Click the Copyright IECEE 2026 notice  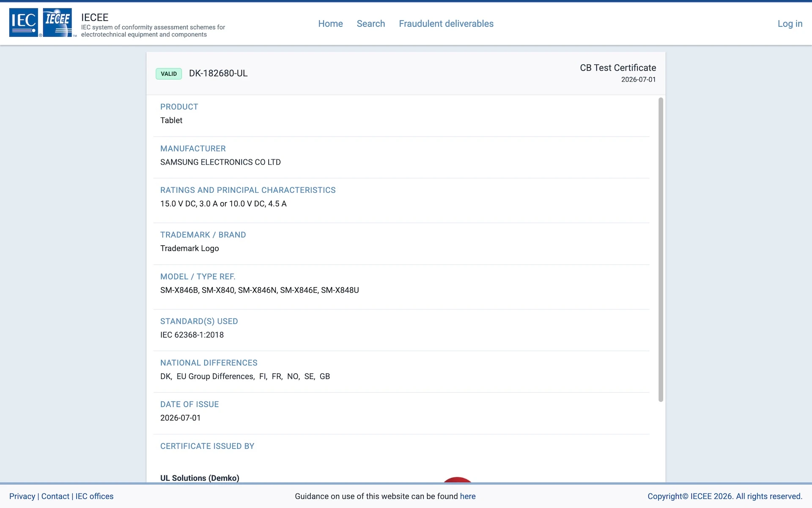point(725,496)
